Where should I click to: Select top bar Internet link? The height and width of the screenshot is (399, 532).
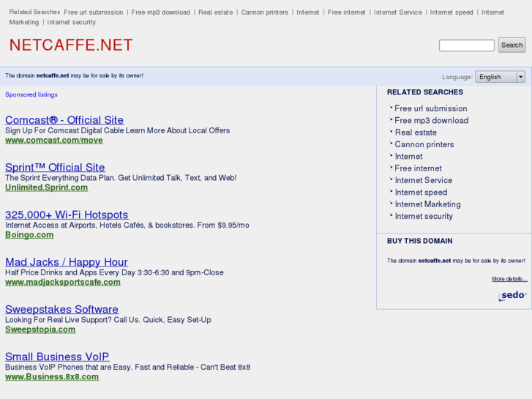[x=308, y=12]
